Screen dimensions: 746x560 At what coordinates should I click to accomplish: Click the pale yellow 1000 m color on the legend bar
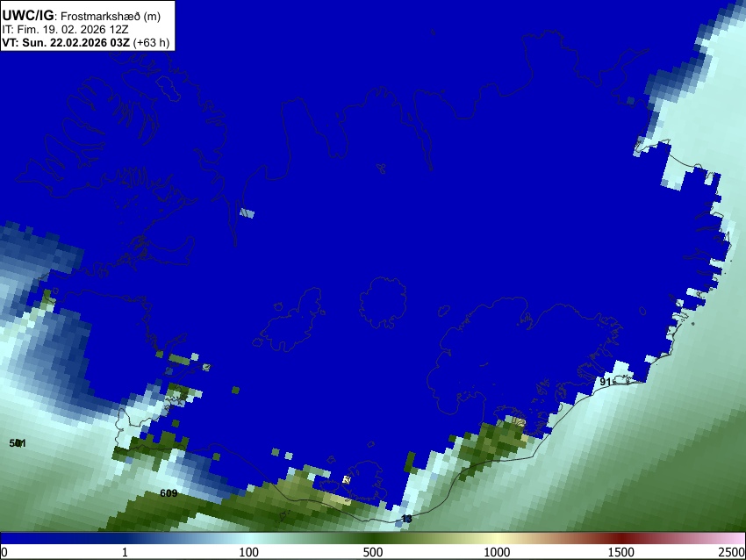497,539
